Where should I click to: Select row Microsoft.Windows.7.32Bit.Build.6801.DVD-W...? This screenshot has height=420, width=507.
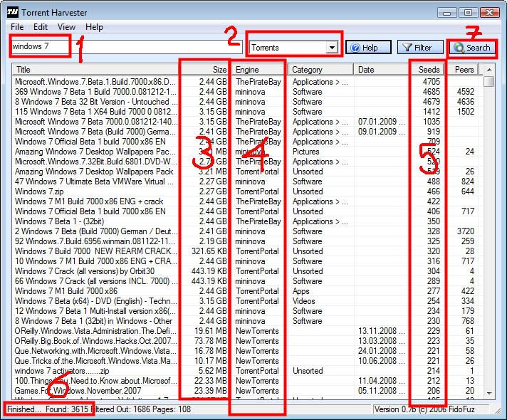(246, 162)
